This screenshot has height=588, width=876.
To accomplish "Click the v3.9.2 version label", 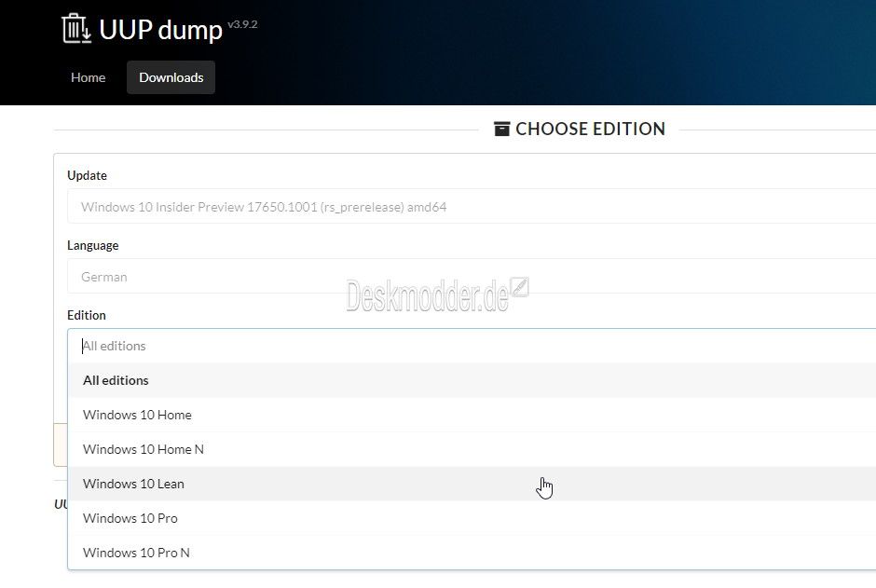I will click(242, 24).
